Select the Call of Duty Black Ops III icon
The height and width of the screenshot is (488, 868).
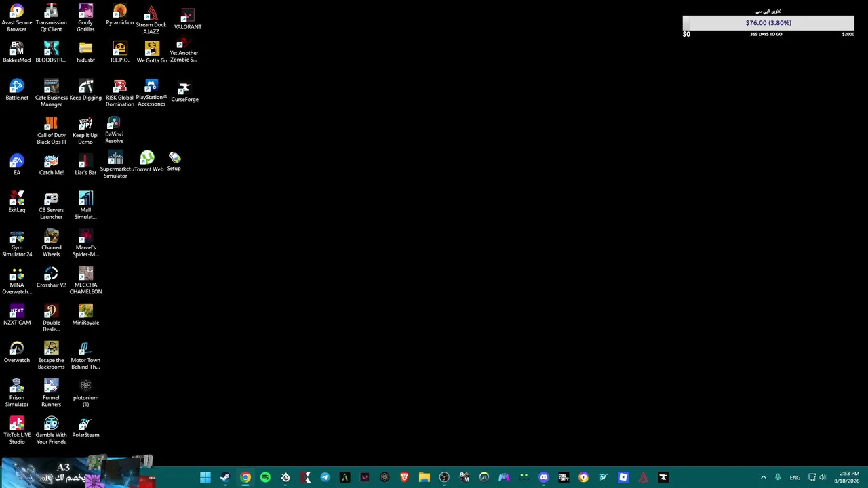click(51, 130)
